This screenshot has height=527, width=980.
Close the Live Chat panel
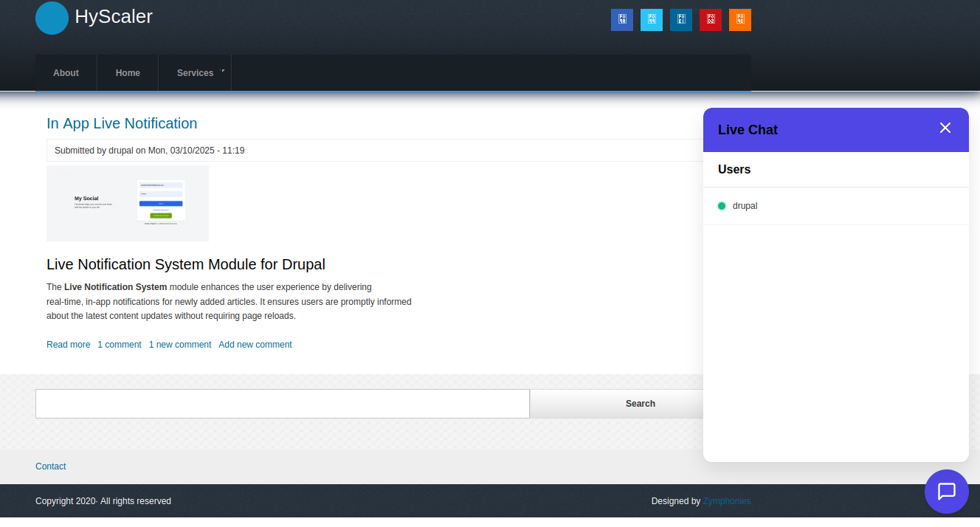tap(945, 128)
